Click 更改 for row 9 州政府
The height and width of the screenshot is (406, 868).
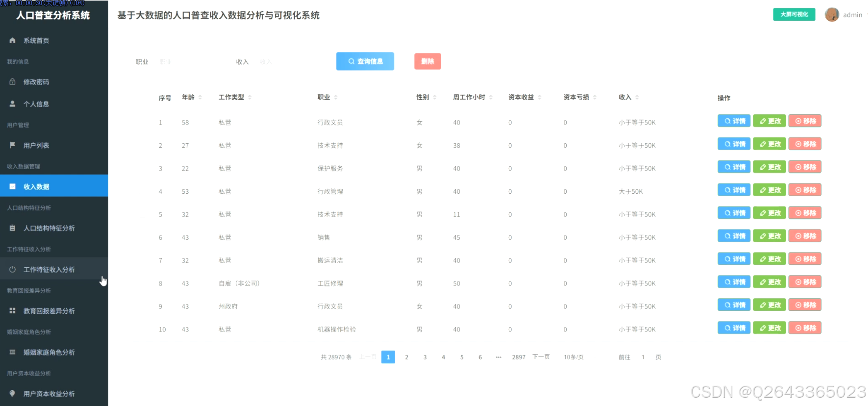[x=769, y=305]
